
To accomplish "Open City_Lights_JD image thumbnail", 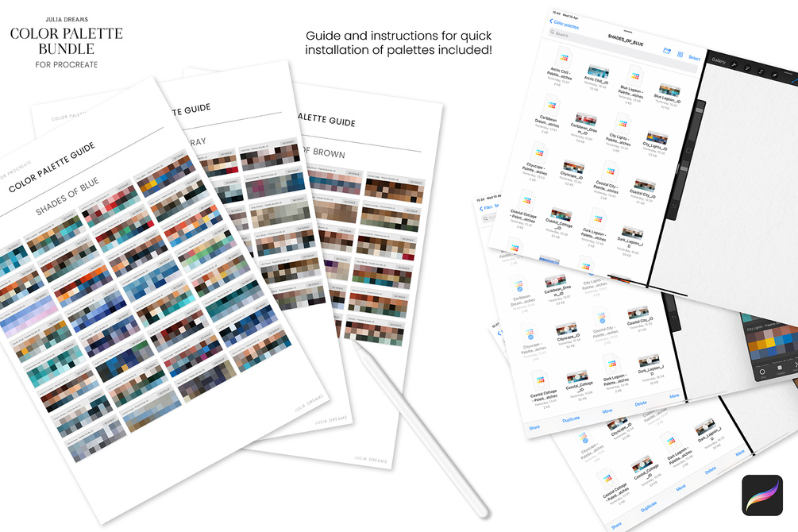I will tap(657, 137).
